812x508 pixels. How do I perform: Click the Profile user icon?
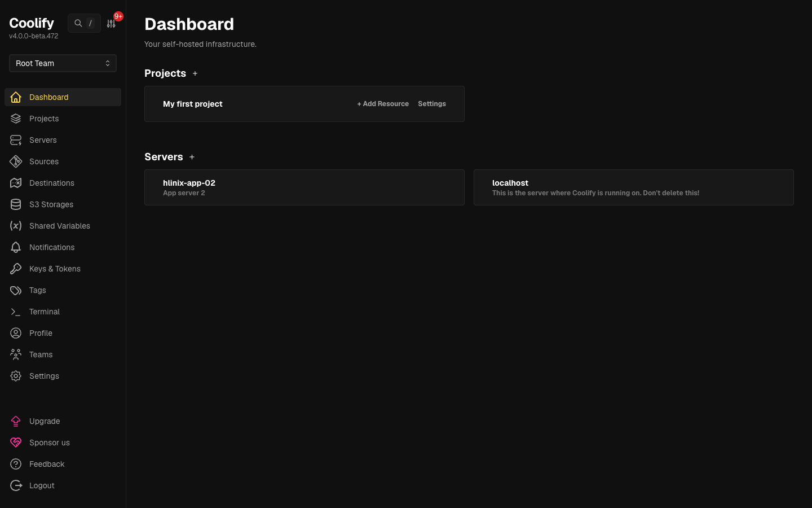(x=16, y=333)
